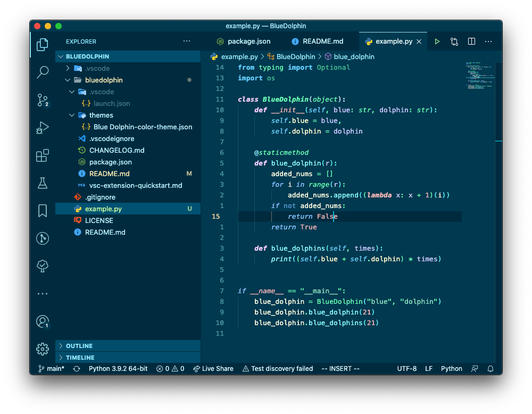Synchronize changes icon in status bar

tap(77, 369)
